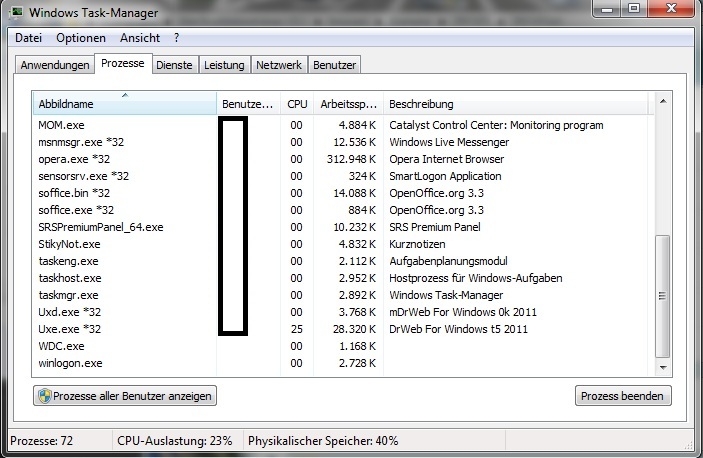This screenshot has height=458, width=703.
Task: Sort by Beschreibung column header
Action: point(516,104)
